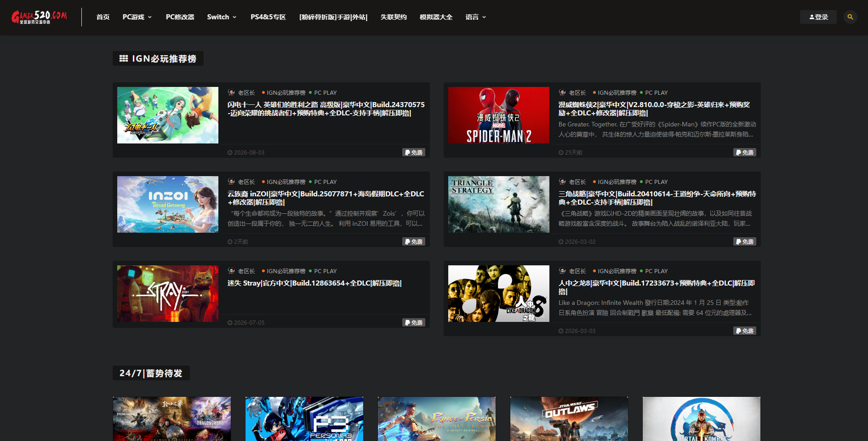Open the [粉碎骨折版]手游|外站| menu item
Image resolution: width=868 pixels, height=441 pixels.
[x=333, y=17]
